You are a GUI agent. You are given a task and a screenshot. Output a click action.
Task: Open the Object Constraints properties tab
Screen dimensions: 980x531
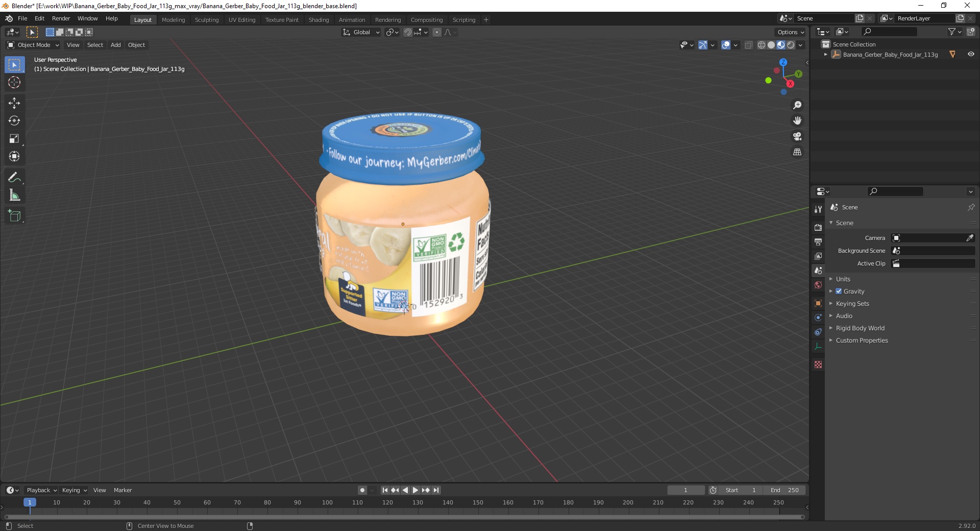coord(818,332)
